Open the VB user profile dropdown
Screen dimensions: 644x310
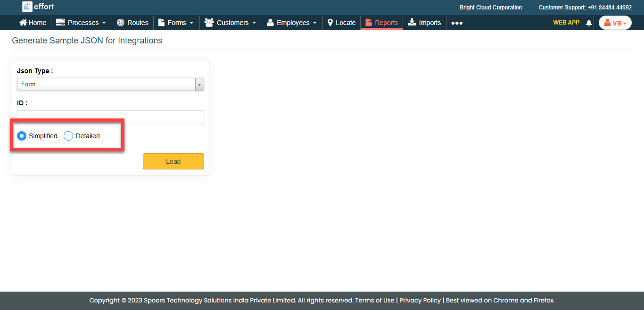coord(615,23)
